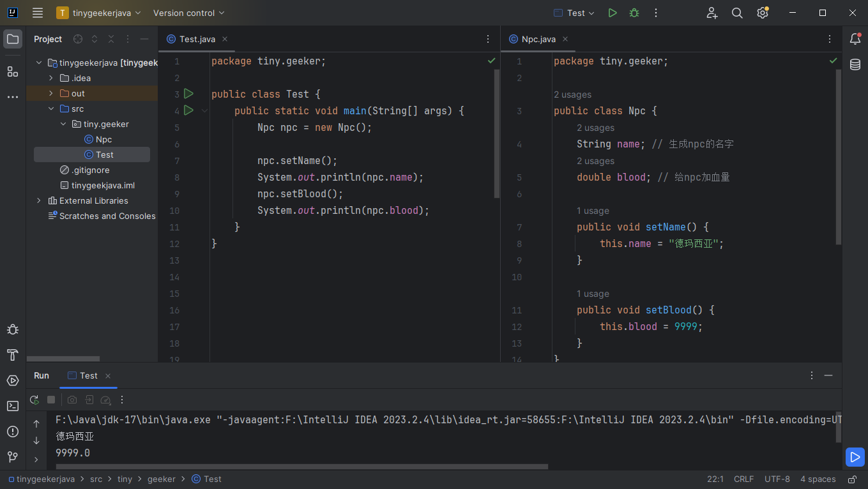Image resolution: width=868 pixels, height=489 pixels.
Task: Select Npc class in Project tree
Action: 98,139
